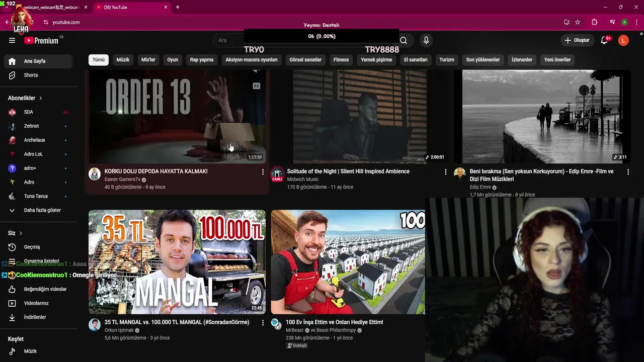Select Turizm filter chip
The width and height of the screenshot is (644, 362).
tap(447, 60)
